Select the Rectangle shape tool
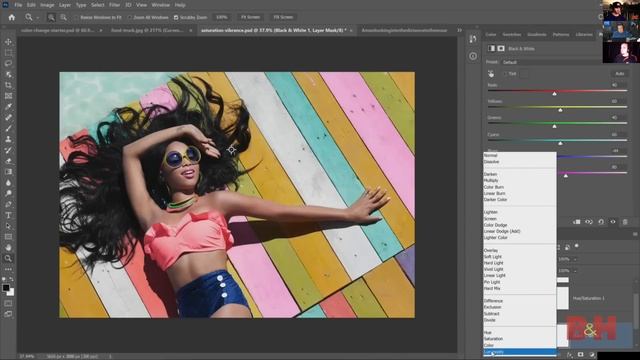 click(x=8, y=237)
